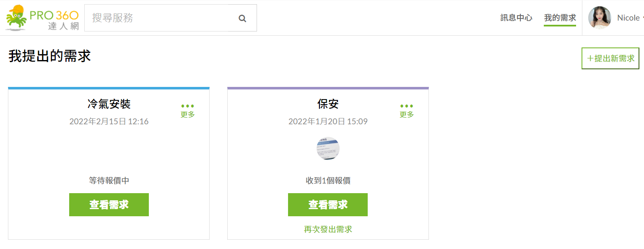The image size is (644, 249).
Task: Open the quote provider thumbnail in 保安 card
Action: pyautogui.click(x=328, y=148)
